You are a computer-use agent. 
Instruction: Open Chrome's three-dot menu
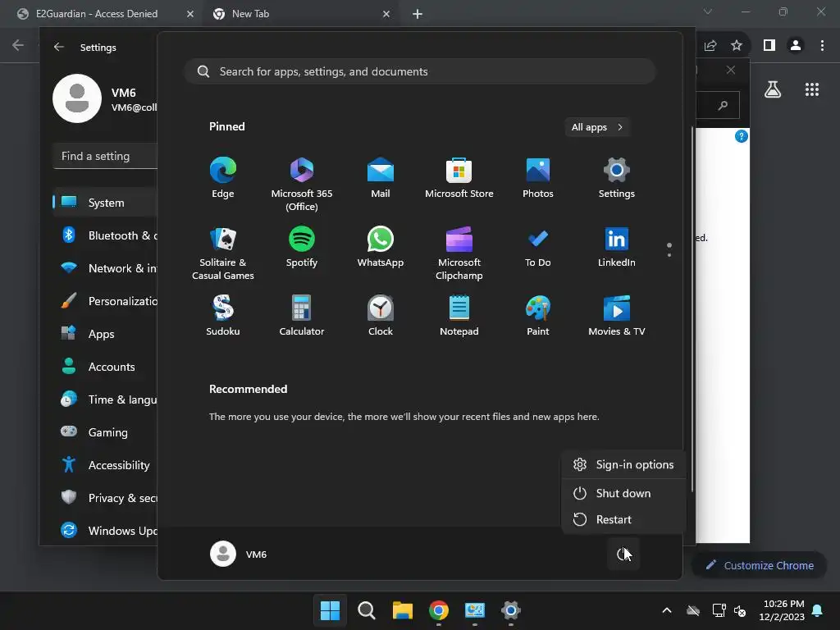pos(822,46)
